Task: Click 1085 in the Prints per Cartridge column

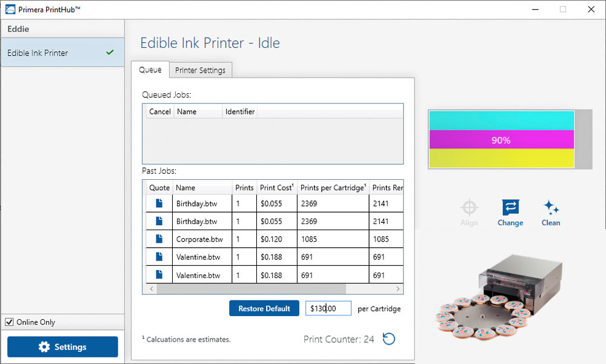Action: [333, 239]
